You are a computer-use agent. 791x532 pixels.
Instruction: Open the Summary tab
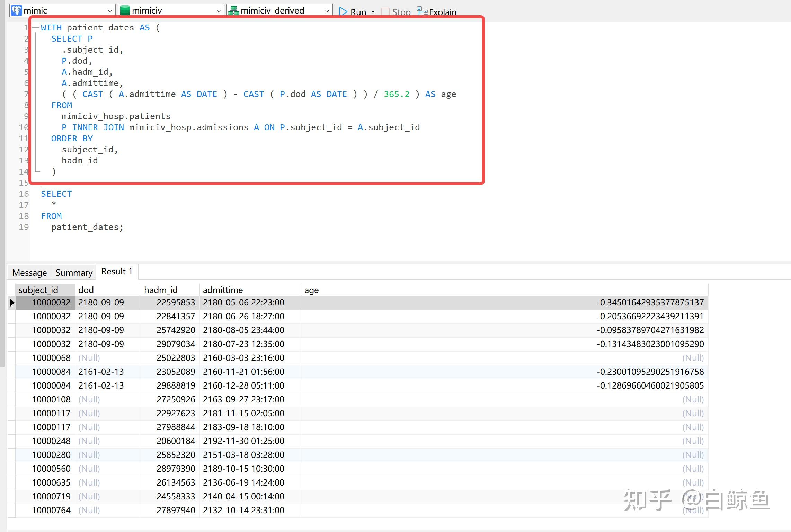(x=74, y=273)
